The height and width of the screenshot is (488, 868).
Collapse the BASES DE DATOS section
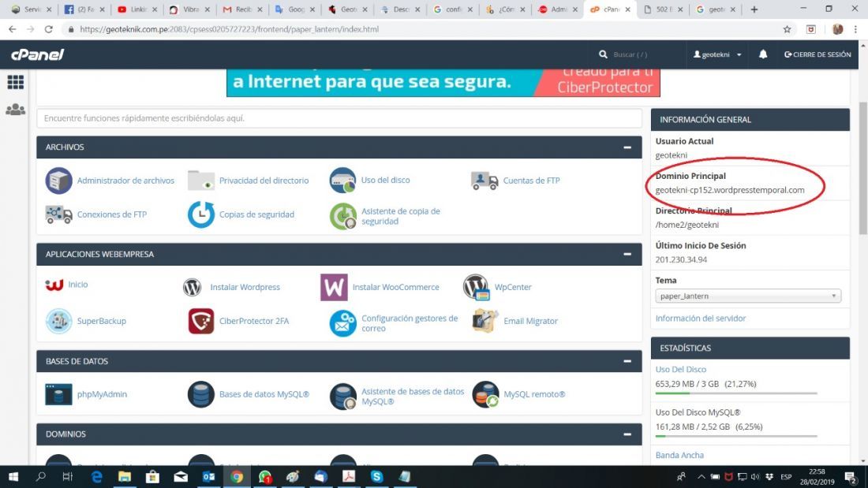627,361
